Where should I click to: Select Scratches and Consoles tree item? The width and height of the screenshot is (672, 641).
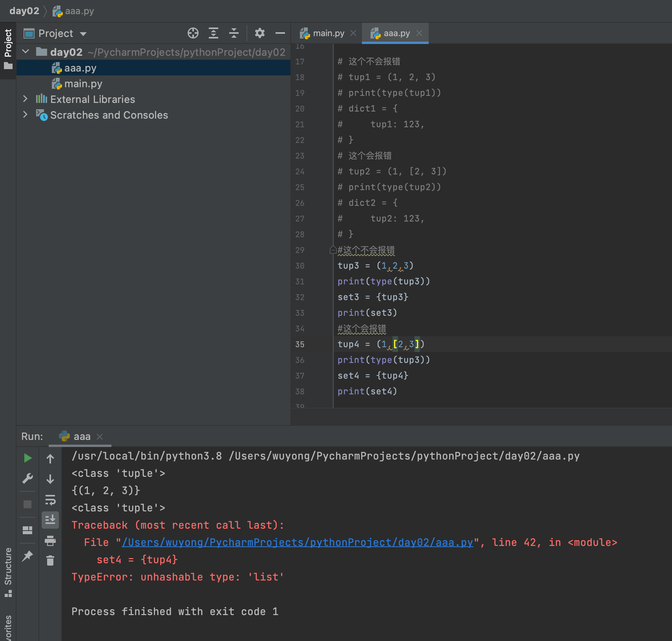click(109, 115)
